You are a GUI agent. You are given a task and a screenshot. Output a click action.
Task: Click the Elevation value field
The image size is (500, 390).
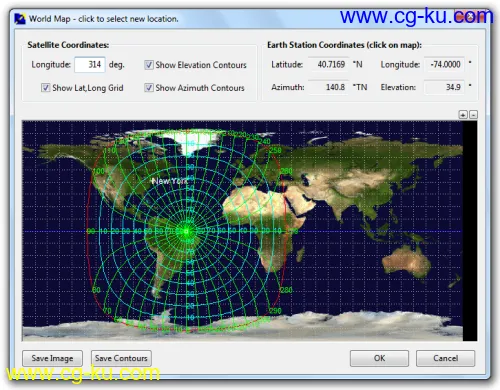pyautogui.click(x=444, y=87)
